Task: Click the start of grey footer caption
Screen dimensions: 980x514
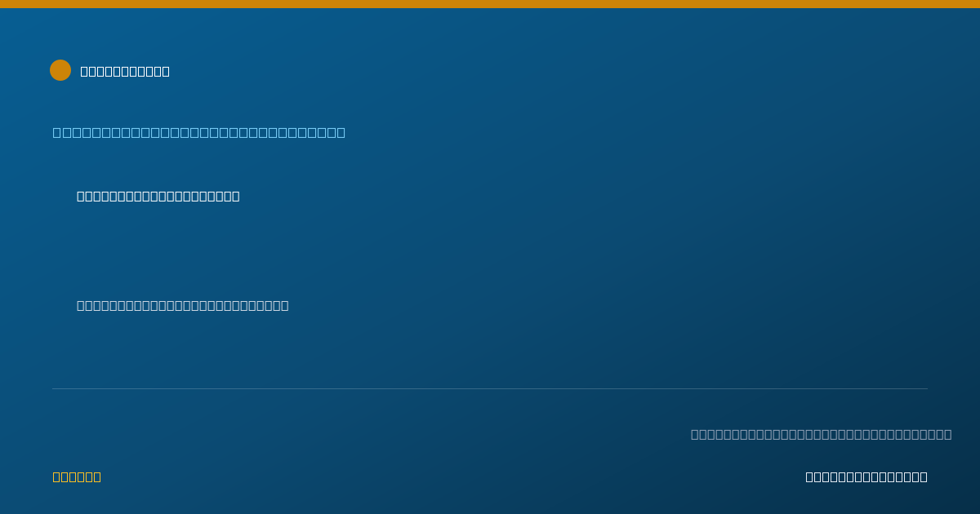Action: point(695,434)
